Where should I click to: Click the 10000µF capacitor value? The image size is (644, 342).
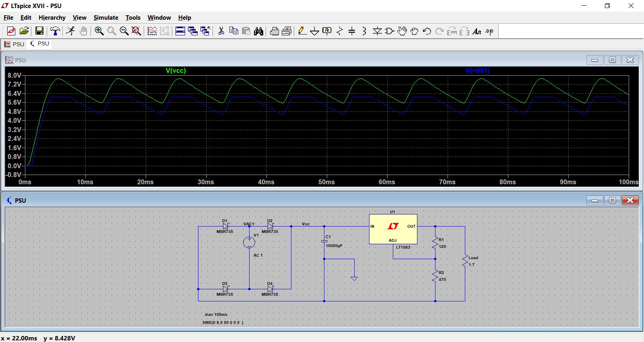click(x=334, y=246)
